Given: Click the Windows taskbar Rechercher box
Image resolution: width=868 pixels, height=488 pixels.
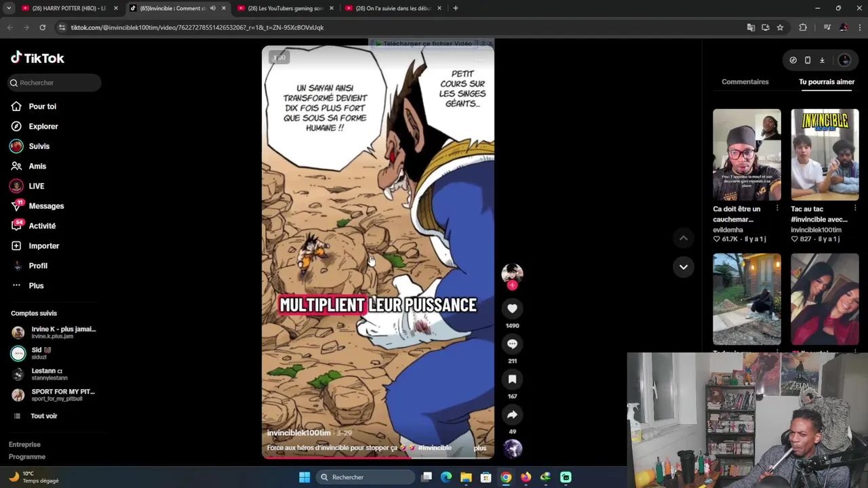Looking at the screenshot, I should pos(366,477).
